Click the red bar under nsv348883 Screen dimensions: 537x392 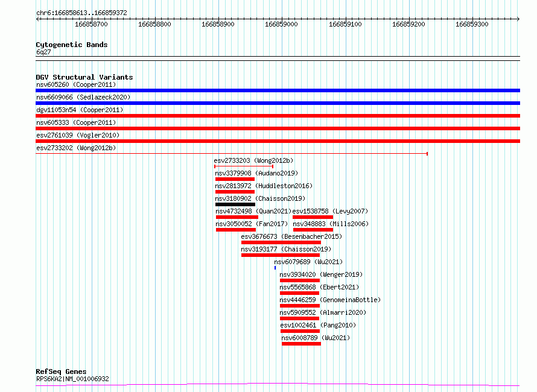(x=313, y=230)
